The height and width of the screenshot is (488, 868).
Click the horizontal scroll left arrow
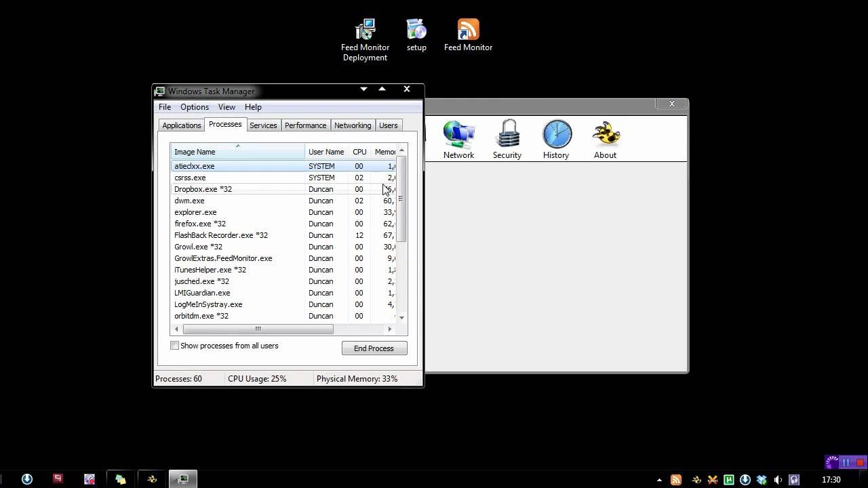[176, 329]
